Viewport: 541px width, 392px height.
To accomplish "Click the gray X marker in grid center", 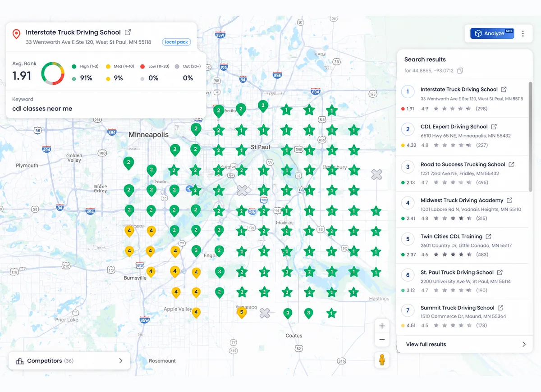I will coord(243,190).
